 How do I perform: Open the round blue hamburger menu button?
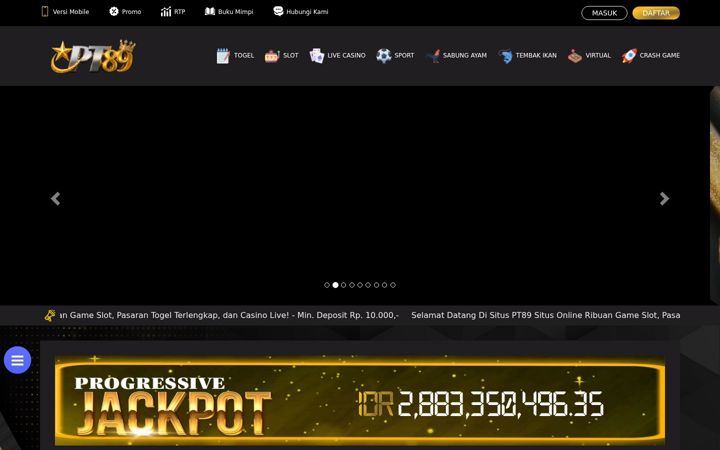tap(17, 360)
